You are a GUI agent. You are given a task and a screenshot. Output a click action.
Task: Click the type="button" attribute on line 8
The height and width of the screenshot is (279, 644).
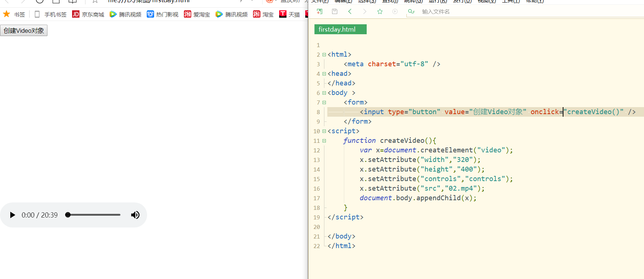[x=414, y=112]
